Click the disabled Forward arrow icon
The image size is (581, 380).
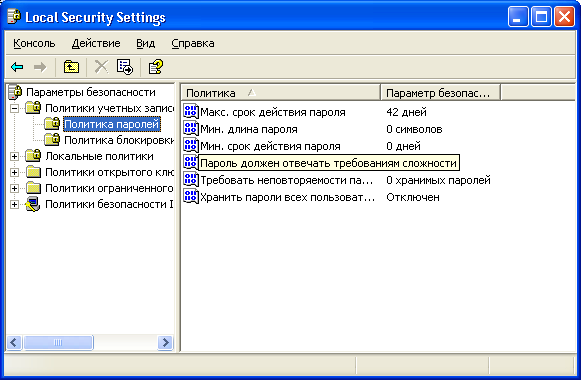40,67
